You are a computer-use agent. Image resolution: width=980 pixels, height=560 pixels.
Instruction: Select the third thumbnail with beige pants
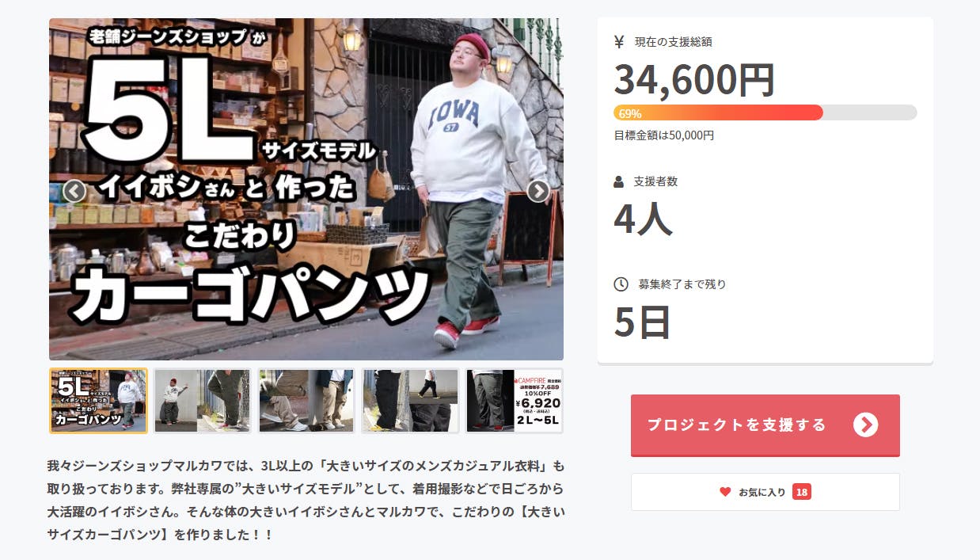(306, 401)
